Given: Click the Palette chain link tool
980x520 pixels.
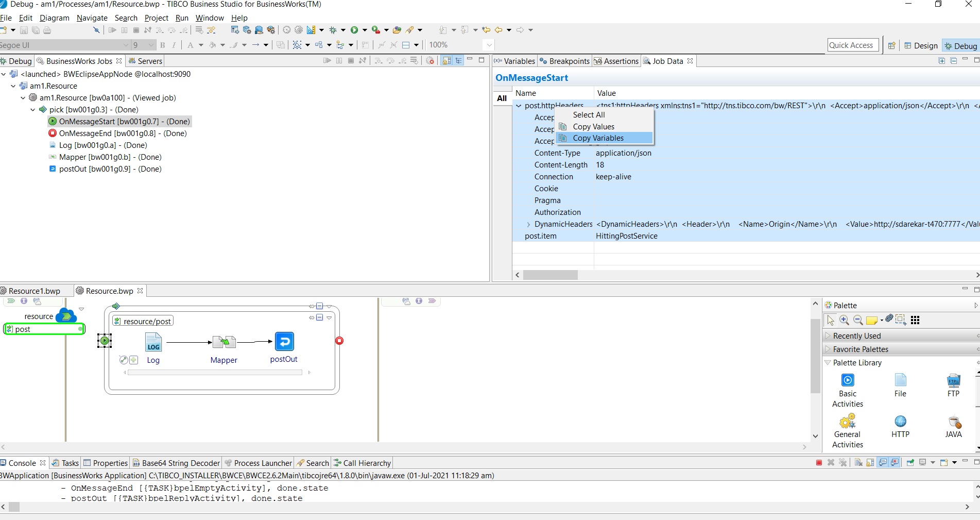Looking at the screenshot, I should 889,318.
